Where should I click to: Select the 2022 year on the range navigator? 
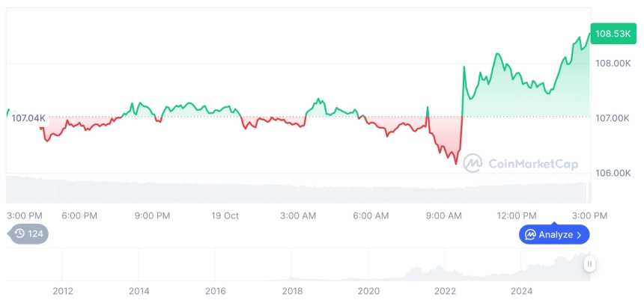[446, 290]
